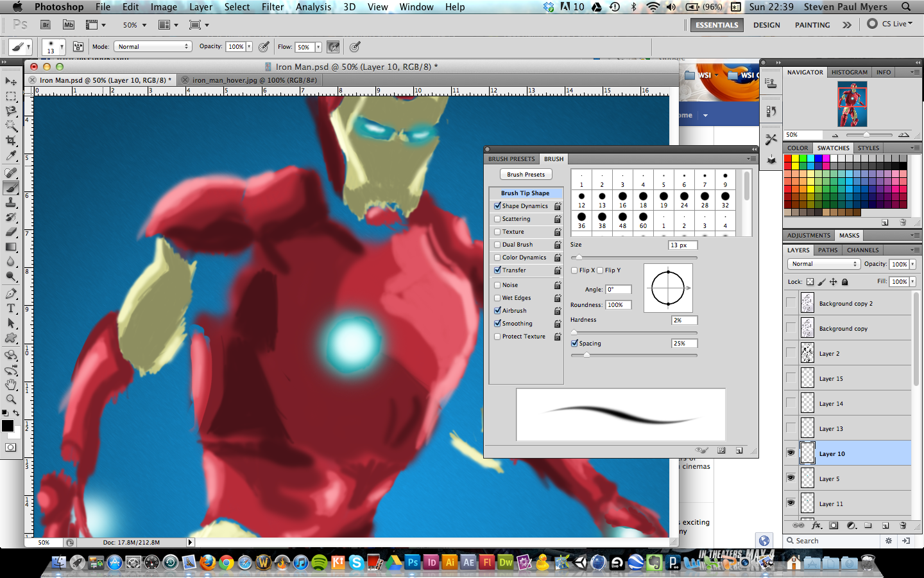Open the painting Mode dropdown
Image resolution: width=924 pixels, height=578 pixels.
(153, 47)
